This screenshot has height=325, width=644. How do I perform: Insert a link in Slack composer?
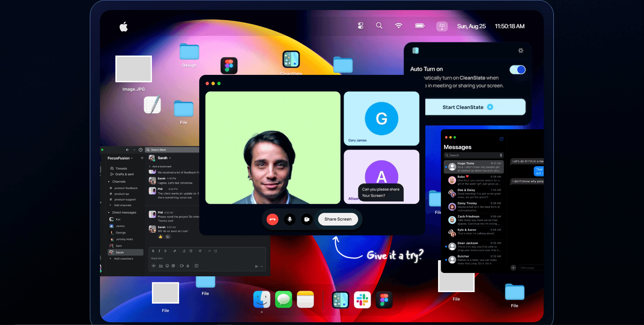click(175, 251)
